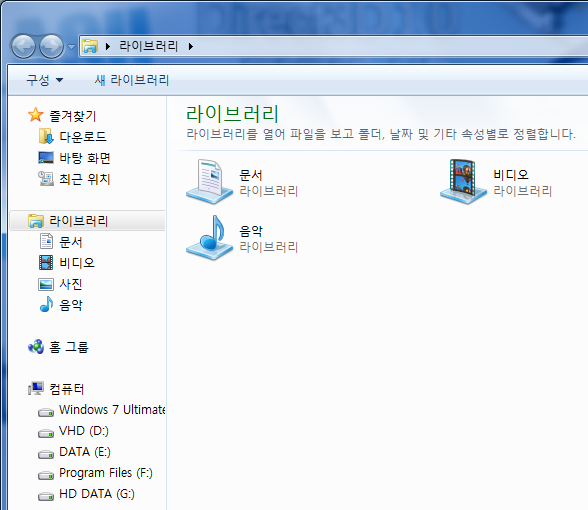Click the 홈 그룹 network icon

pyautogui.click(x=36, y=346)
